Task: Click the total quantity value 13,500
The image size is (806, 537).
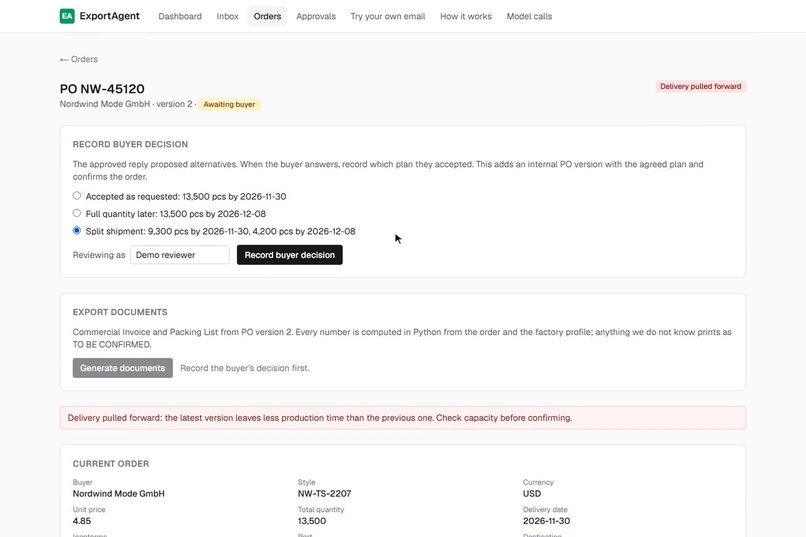Action: [x=312, y=521]
